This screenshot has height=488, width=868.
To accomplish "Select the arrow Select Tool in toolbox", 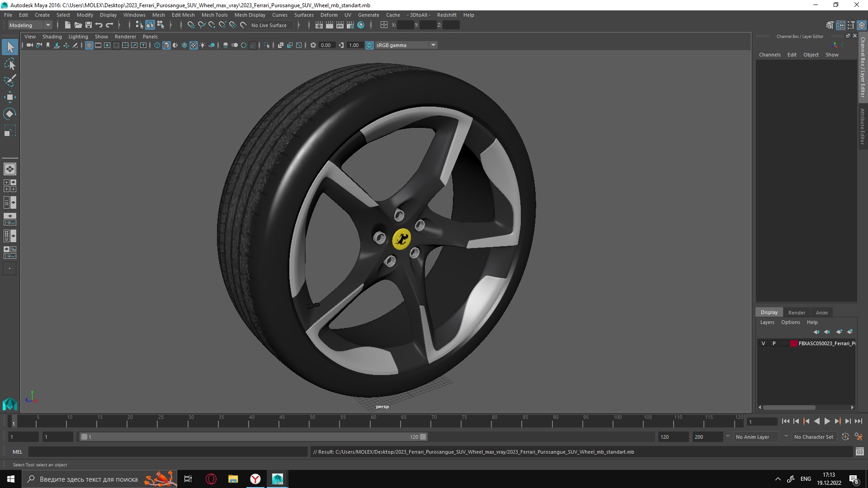I will 10,47.
